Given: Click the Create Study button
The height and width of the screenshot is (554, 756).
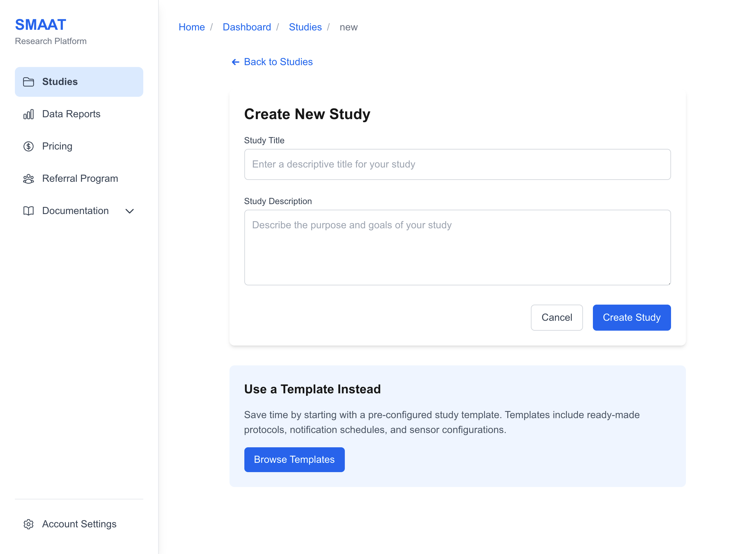Looking at the screenshot, I should pyautogui.click(x=632, y=317).
